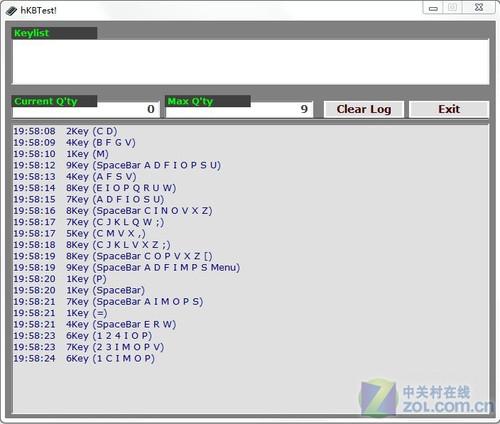Minimize the hKBTest window

pos(433,8)
